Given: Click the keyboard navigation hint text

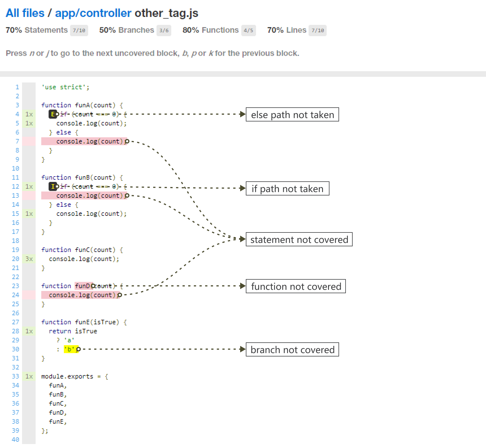Looking at the screenshot, I should [152, 53].
